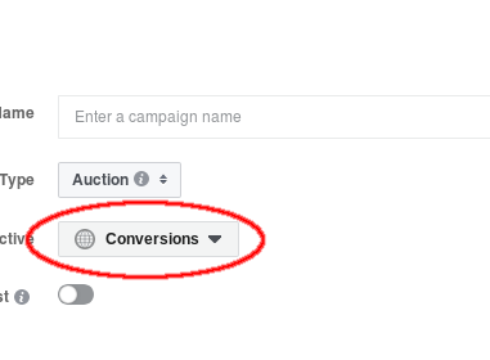The height and width of the screenshot is (360, 490).
Task: Click the globe icon next to Conversions
Action: point(85,239)
